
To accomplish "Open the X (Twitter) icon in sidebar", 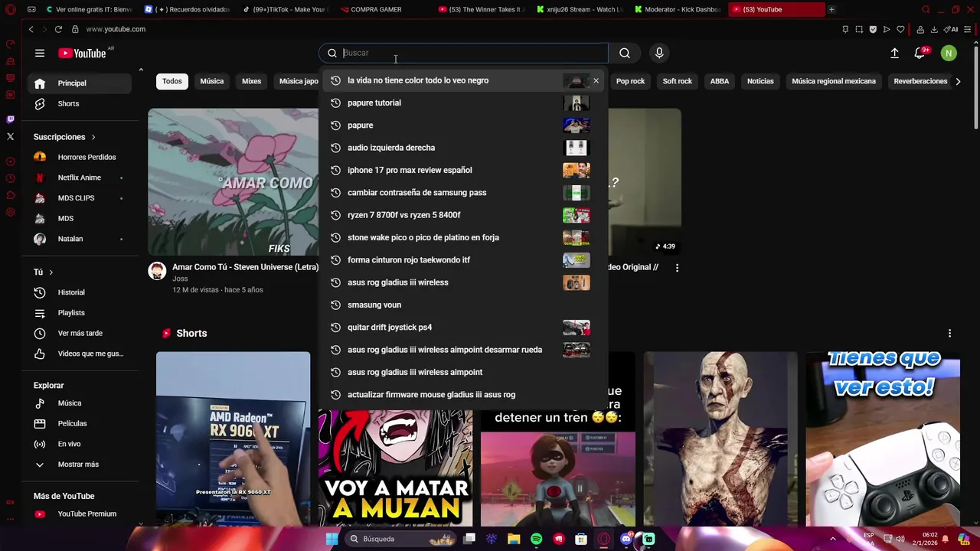I will 10,137.
